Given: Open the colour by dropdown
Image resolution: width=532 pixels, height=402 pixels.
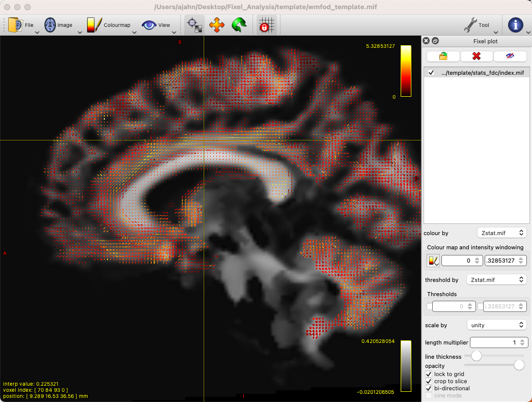Looking at the screenshot, I should pyautogui.click(x=502, y=233).
